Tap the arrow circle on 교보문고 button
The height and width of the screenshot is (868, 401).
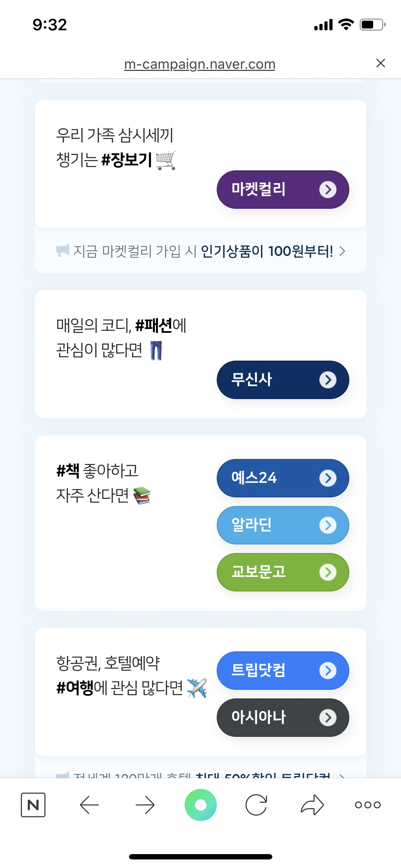click(328, 572)
